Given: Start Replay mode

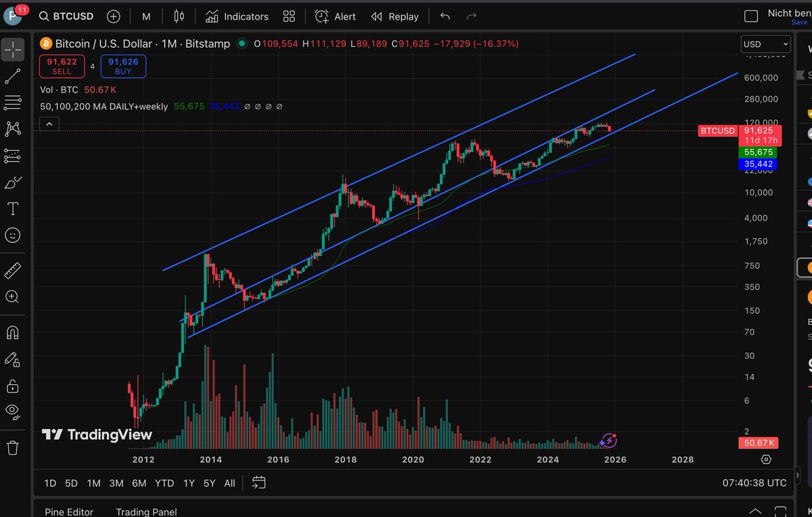Looking at the screenshot, I should click(x=394, y=16).
